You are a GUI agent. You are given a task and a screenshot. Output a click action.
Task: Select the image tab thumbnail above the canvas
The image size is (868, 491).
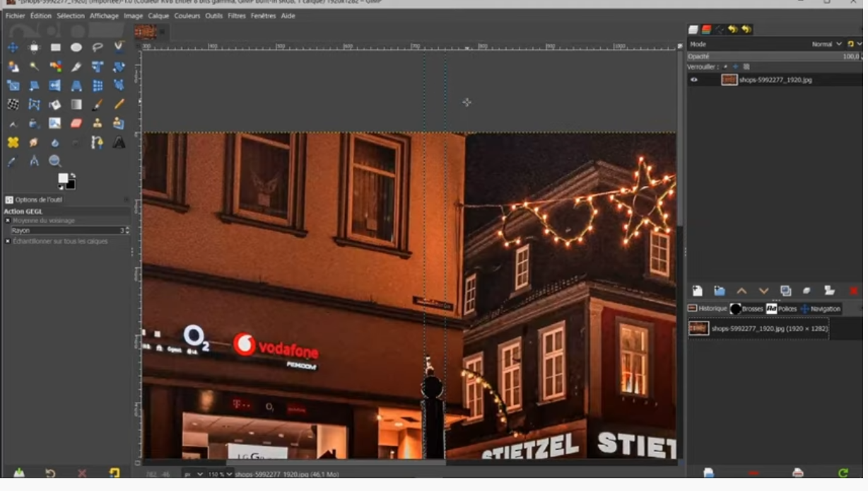coord(145,31)
